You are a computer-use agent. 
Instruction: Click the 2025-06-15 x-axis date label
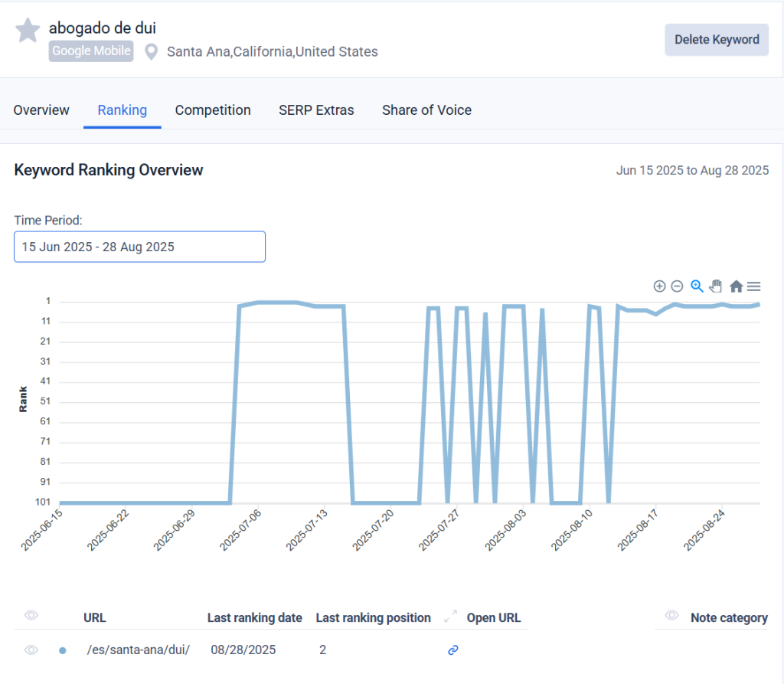coord(41,530)
